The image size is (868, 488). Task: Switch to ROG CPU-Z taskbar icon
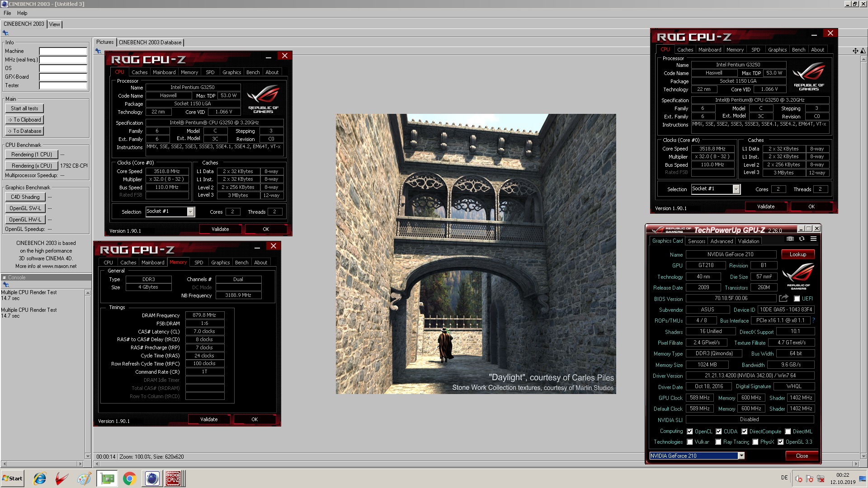click(x=173, y=479)
